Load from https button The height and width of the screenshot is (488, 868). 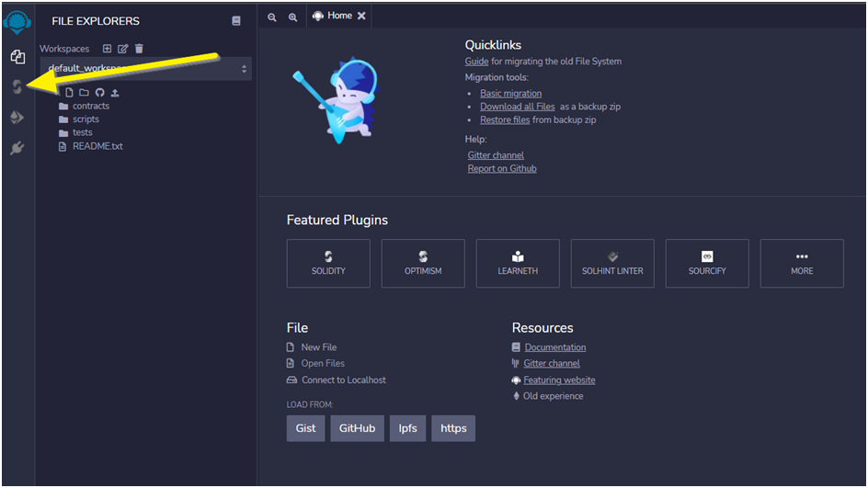coord(453,428)
